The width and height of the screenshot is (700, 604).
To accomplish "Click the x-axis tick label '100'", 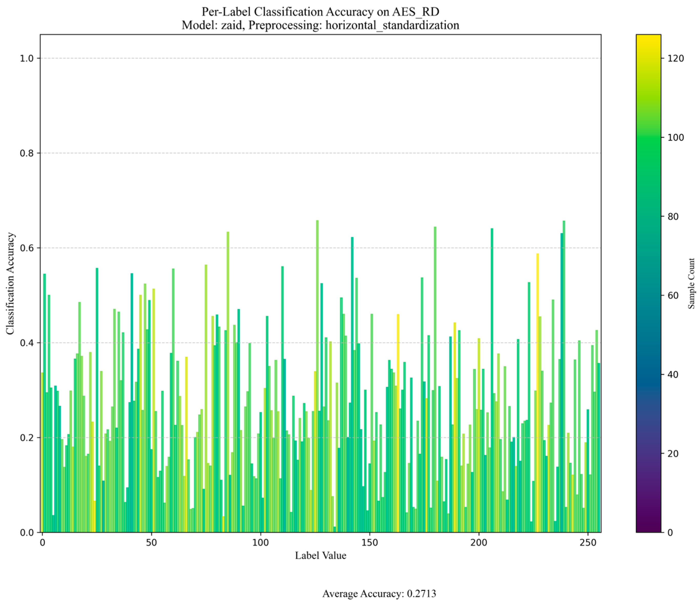I will (261, 543).
